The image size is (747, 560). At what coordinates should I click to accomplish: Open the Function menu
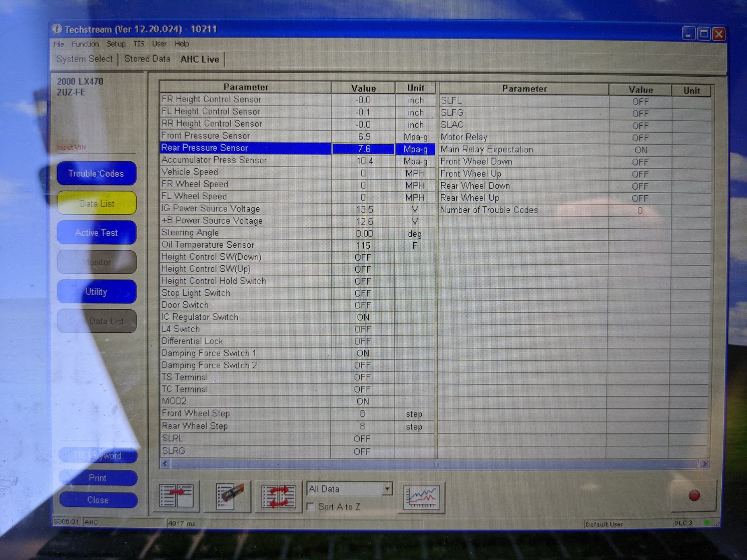click(85, 44)
